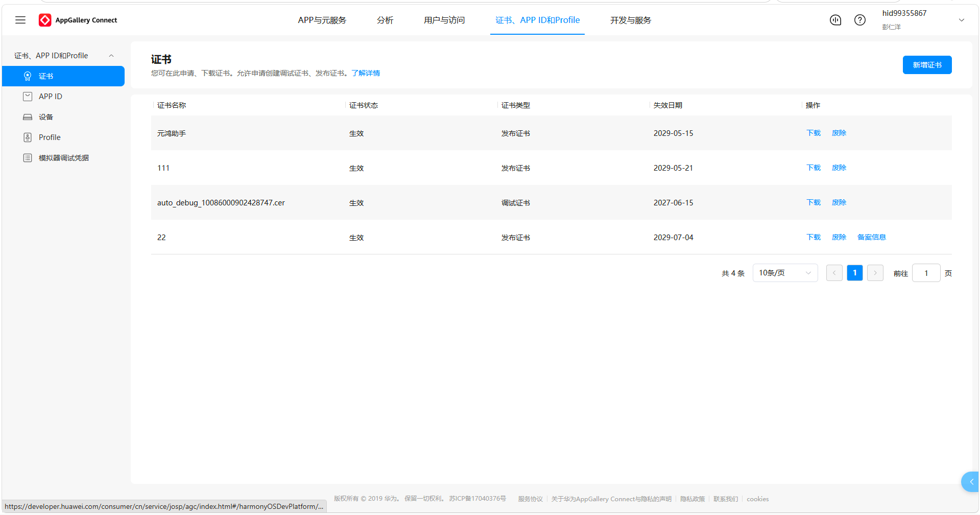Click the APP ID sidebar icon
Screen dimensions: 980x515
point(28,97)
